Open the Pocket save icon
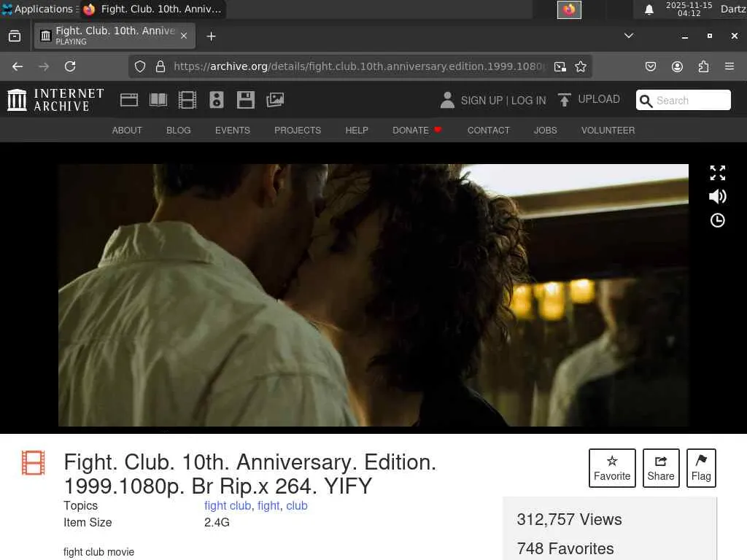This screenshot has width=747, height=560. click(650, 66)
